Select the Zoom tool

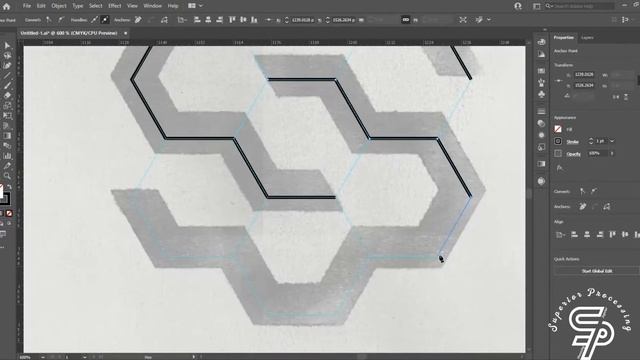pyautogui.click(x=7, y=176)
